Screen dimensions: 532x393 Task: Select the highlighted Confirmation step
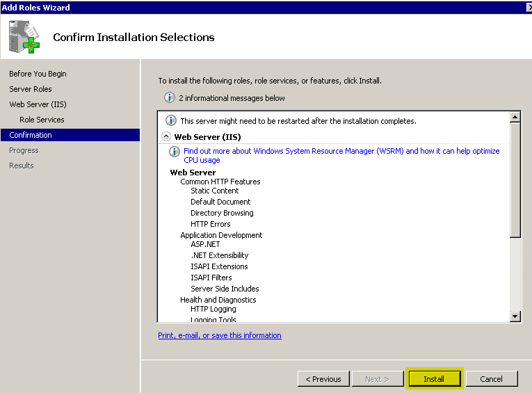tap(31, 135)
